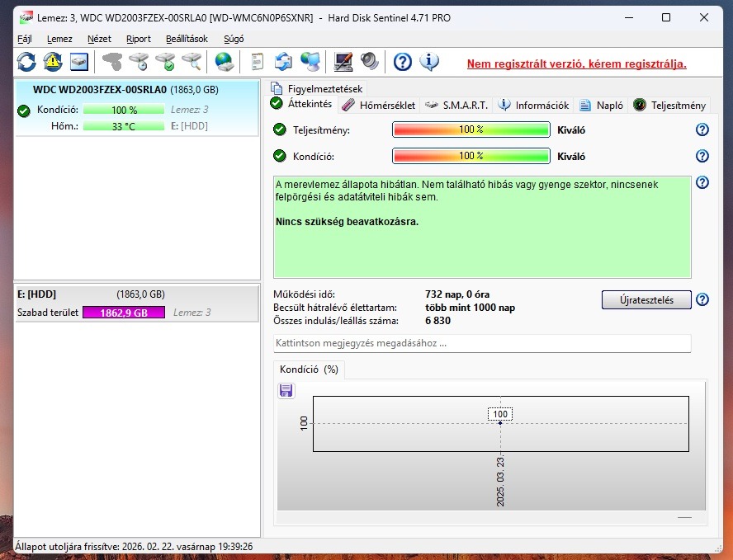
Task: Open the S.M.A.R.T. tab
Action: pyautogui.click(x=456, y=105)
